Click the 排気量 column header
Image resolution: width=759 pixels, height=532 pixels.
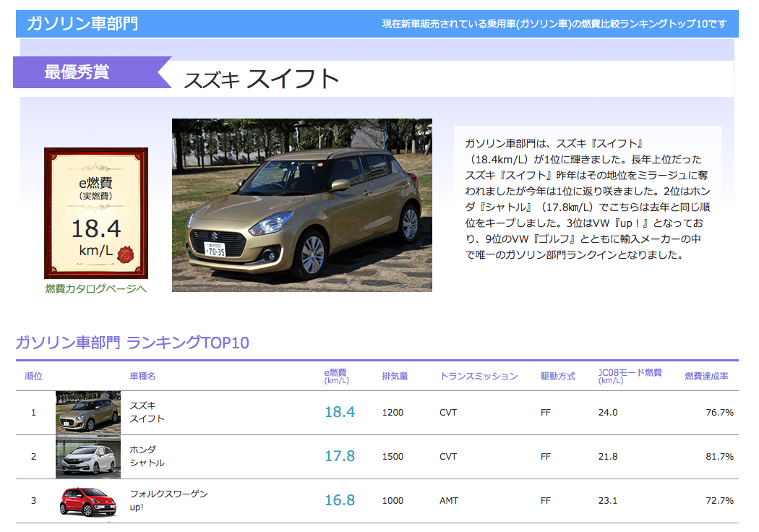[395, 376]
